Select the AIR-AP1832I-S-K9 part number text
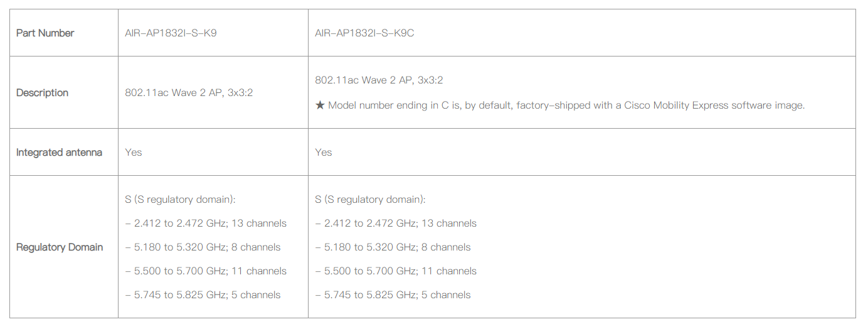 point(171,33)
